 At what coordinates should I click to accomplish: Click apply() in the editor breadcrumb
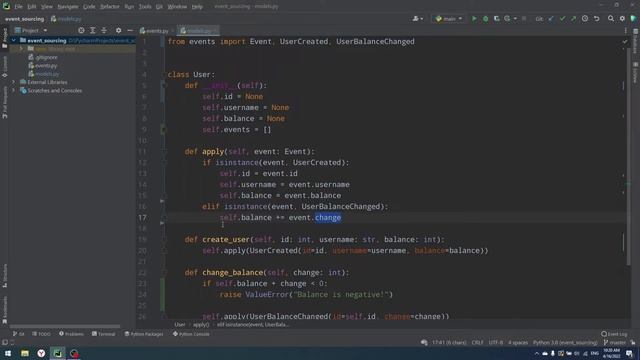tap(201, 325)
